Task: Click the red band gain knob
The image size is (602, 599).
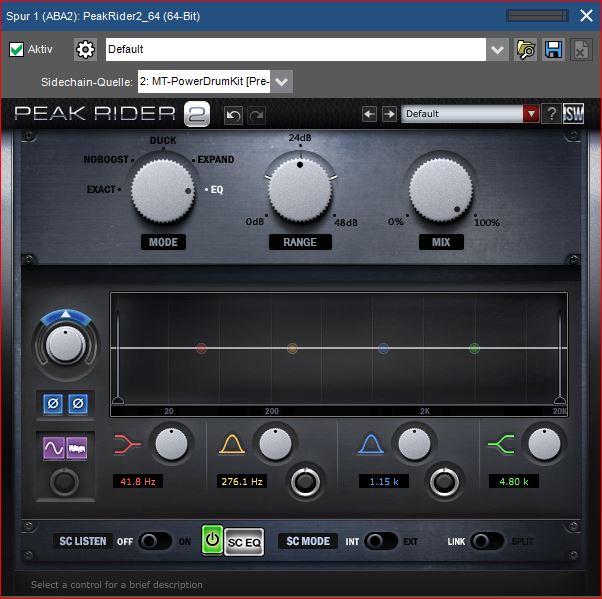Action: 171,444
